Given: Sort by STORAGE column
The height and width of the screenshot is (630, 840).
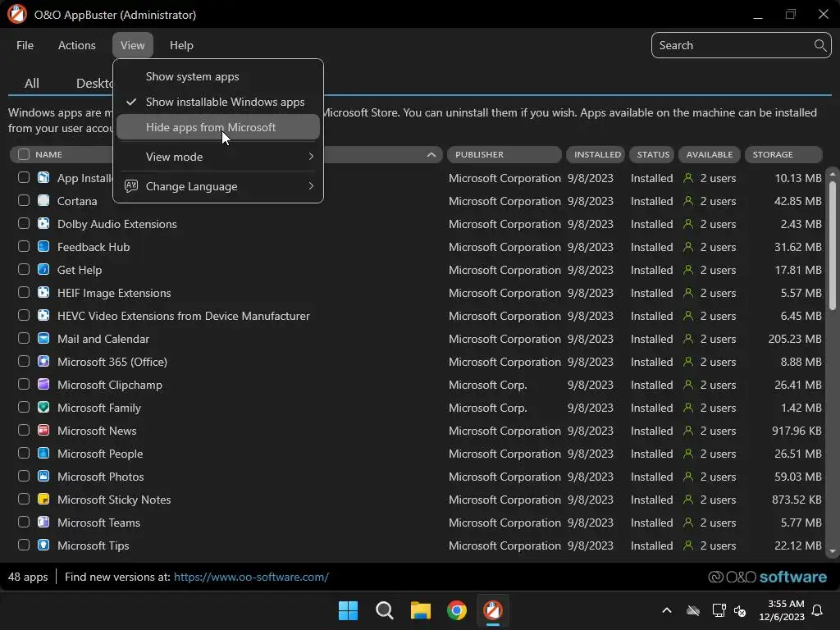Looking at the screenshot, I should (x=783, y=154).
